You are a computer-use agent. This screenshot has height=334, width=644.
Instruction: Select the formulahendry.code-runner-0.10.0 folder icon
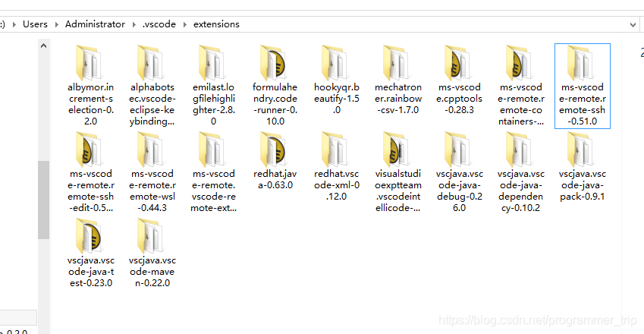tap(274, 63)
